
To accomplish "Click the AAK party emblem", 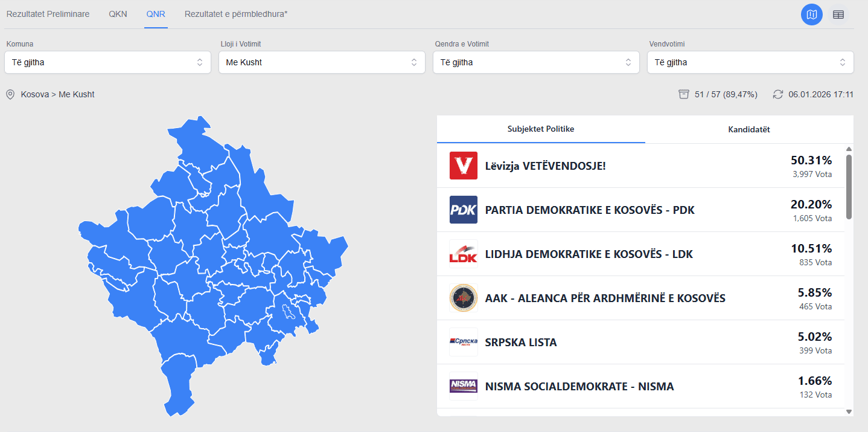I will pyautogui.click(x=464, y=298).
